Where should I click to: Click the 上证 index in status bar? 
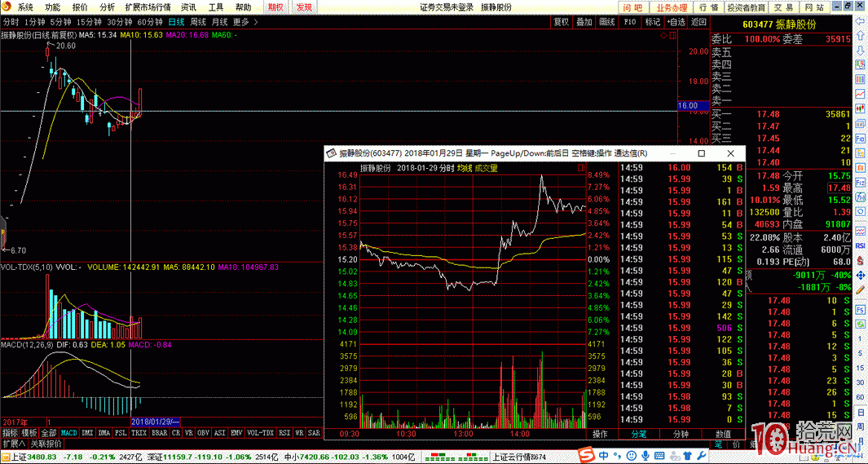[x=32, y=457]
